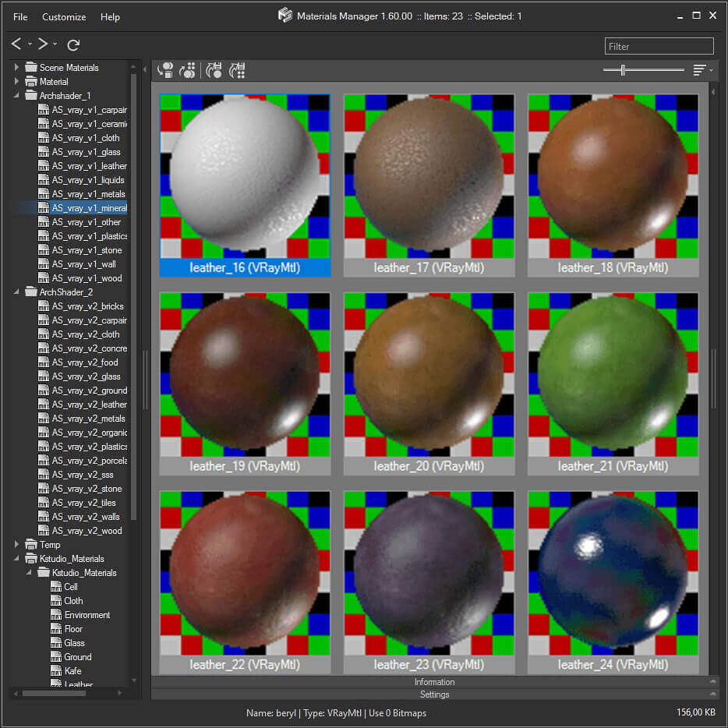Open the Floor library under Kstudio_Materials
Image resolution: width=728 pixels, height=728 pixels.
pyautogui.click(x=66, y=629)
